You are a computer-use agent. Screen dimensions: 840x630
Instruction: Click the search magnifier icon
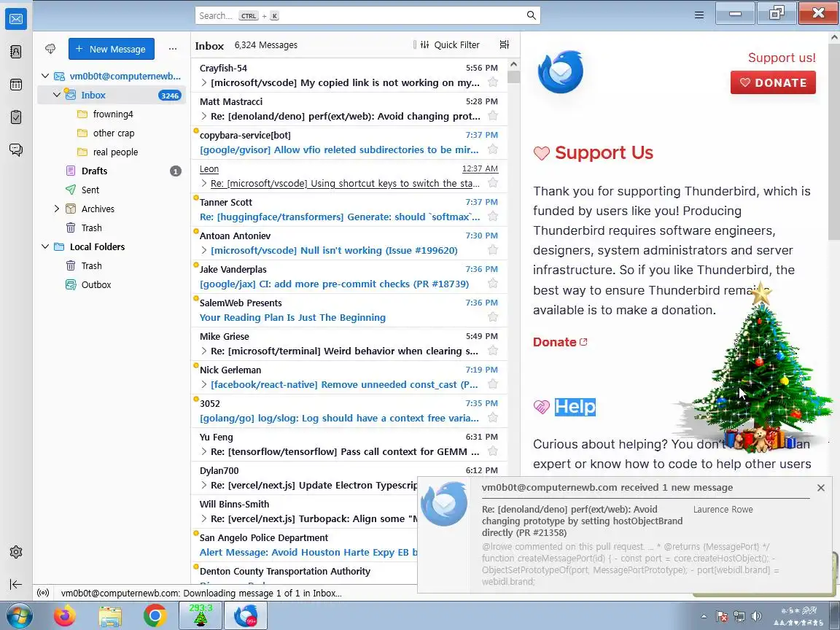click(531, 15)
